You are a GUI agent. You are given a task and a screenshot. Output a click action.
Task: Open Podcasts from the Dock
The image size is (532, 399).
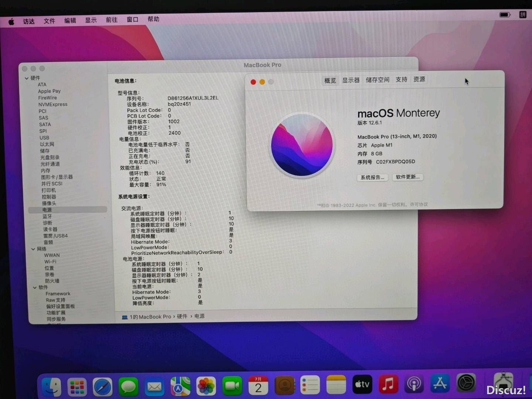click(x=414, y=383)
